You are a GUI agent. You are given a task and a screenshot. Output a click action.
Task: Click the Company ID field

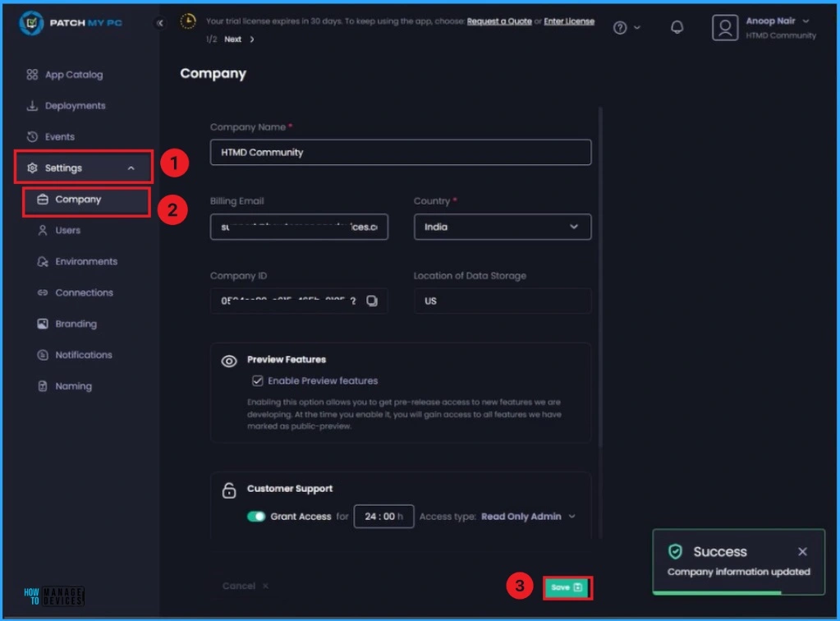tap(299, 301)
